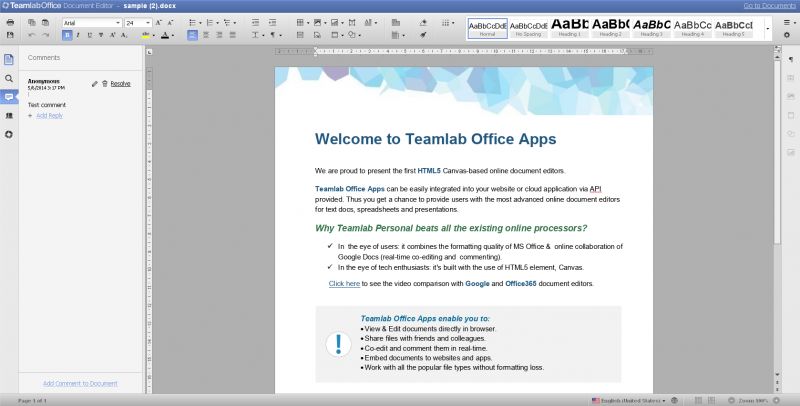
Task: Select Align right paragraph alignment
Action: pos(219,35)
